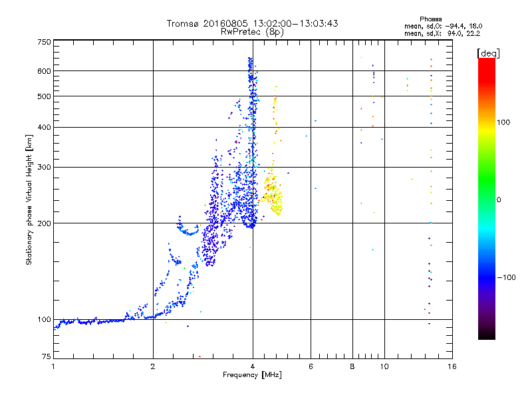Viewport: 532px width, 399px height.
Task: Click the 'Stationary phase Virtual Height [km]' axis label
Action: coord(29,199)
